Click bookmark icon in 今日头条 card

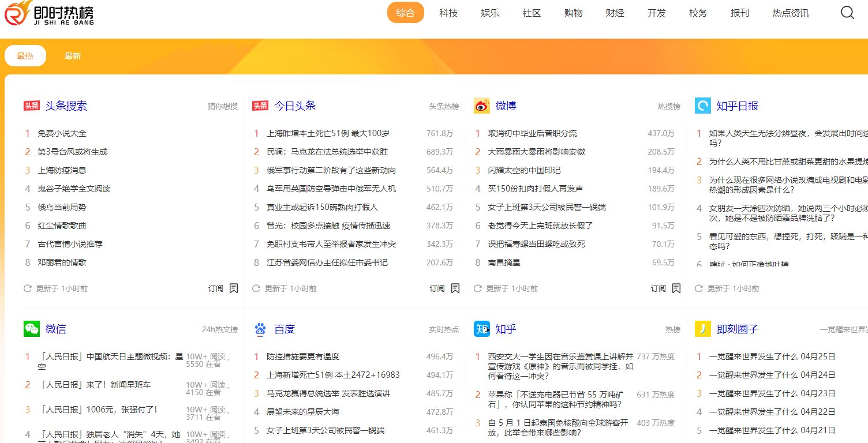pos(455,288)
